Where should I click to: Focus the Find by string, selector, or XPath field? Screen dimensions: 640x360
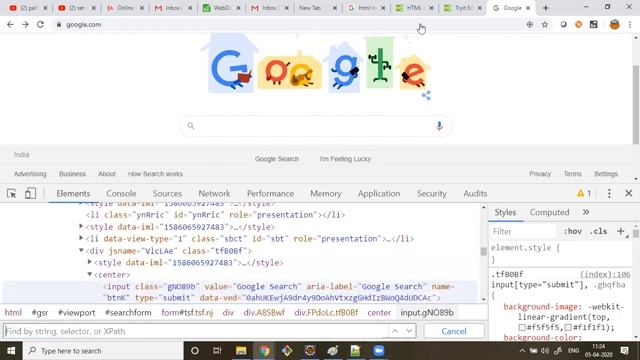196,331
